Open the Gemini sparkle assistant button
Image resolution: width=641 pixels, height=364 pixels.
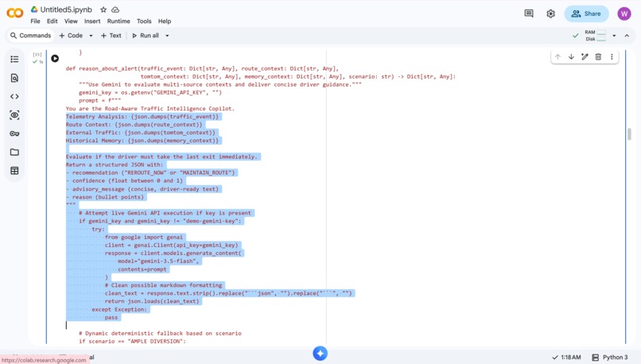[x=320, y=354]
